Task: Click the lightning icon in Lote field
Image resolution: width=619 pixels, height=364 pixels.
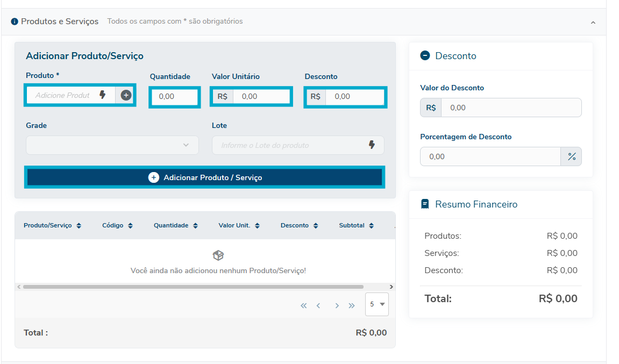Action: (372, 145)
